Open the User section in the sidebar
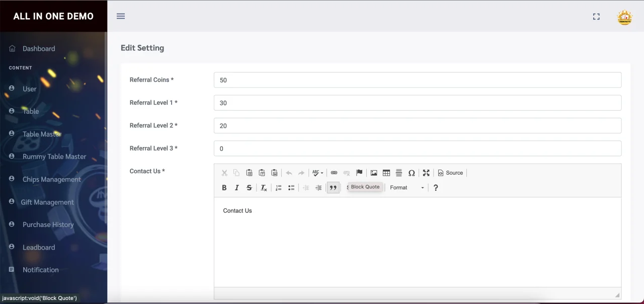 [29, 89]
